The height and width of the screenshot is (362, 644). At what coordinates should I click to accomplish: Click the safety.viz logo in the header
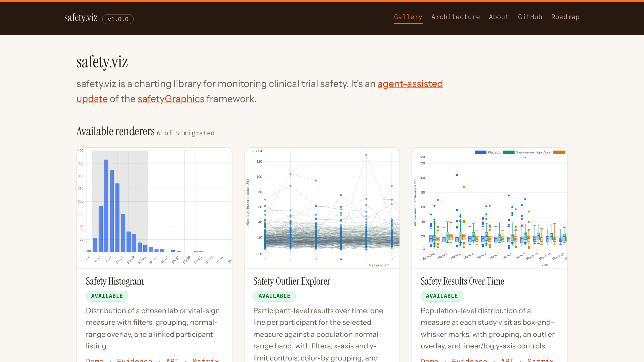click(x=81, y=18)
